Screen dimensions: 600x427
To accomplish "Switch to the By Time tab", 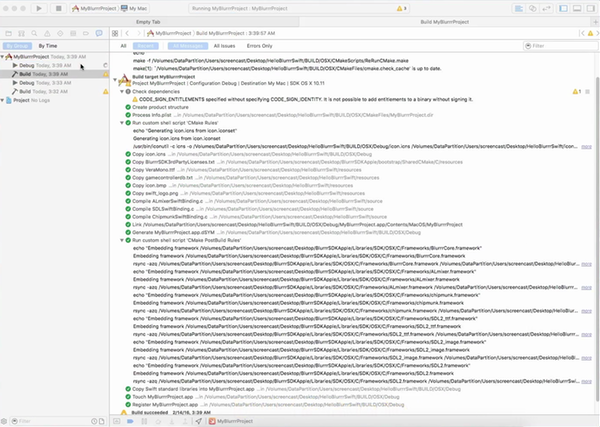I will tap(48, 46).
